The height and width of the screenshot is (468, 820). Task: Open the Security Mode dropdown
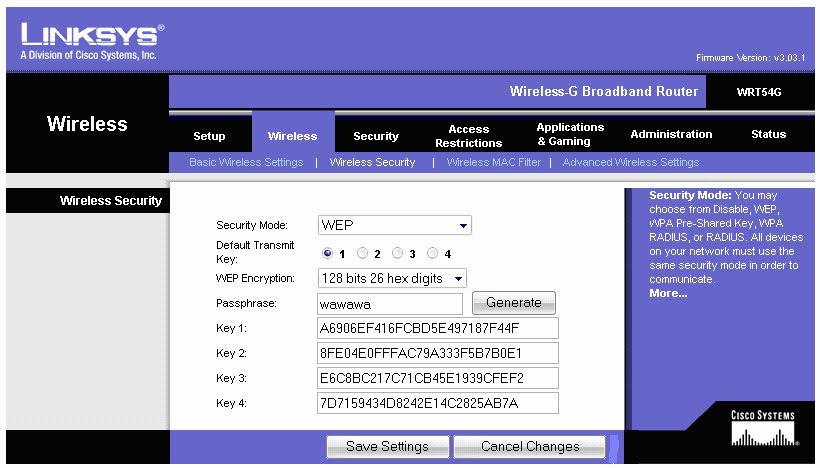395,225
